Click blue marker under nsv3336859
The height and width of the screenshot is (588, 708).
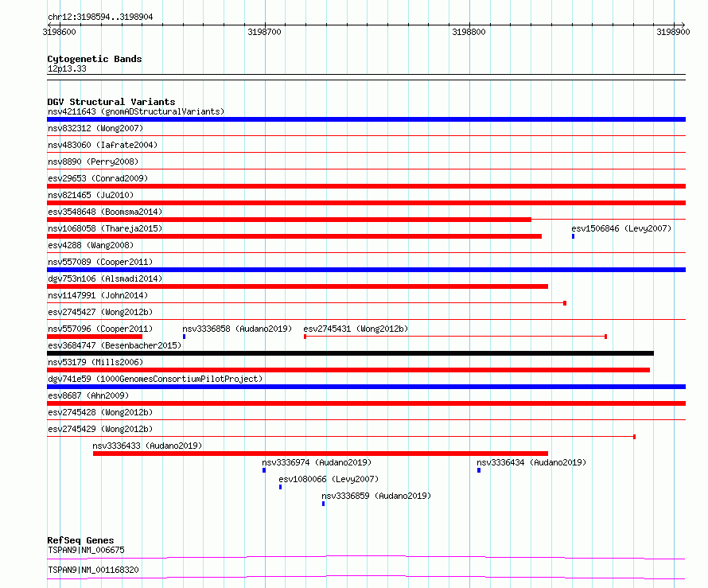click(x=323, y=504)
